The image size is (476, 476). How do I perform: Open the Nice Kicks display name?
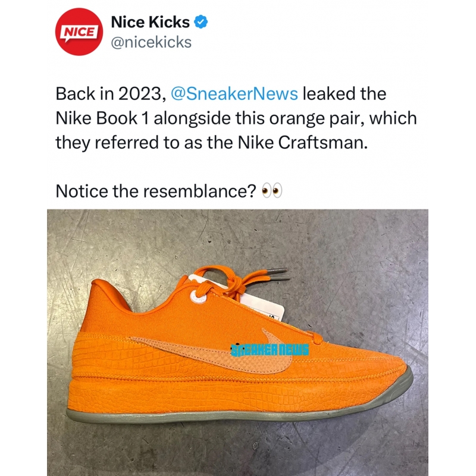(x=151, y=22)
